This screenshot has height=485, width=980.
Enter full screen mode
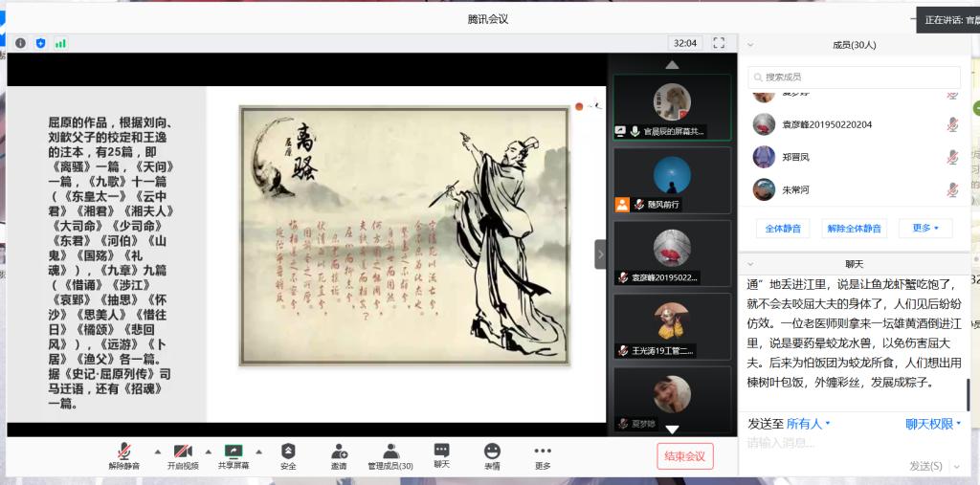[719, 43]
